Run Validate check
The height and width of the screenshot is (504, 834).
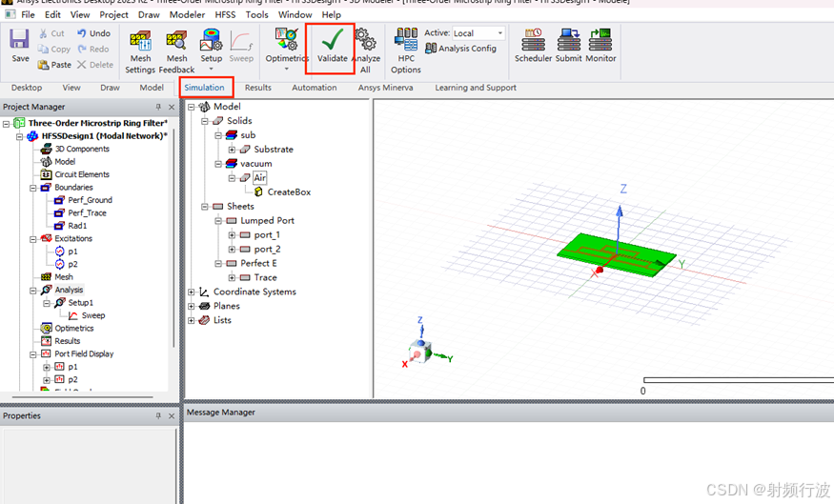[332, 47]
